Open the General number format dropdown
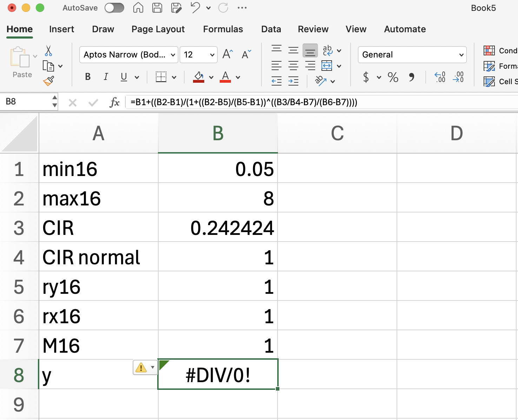518x420 pixels. coord(412,55)
